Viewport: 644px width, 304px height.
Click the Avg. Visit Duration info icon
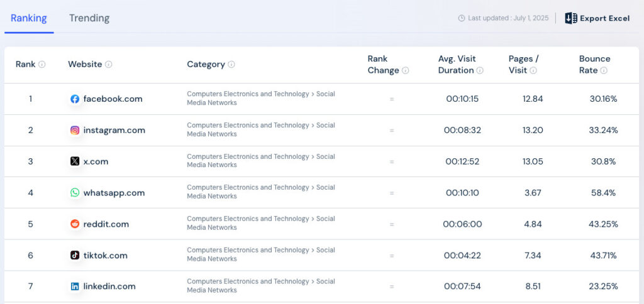[480, 71]
